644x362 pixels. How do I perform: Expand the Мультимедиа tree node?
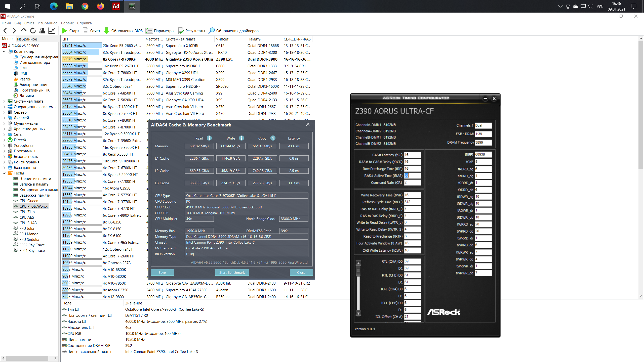pos(4,123)
